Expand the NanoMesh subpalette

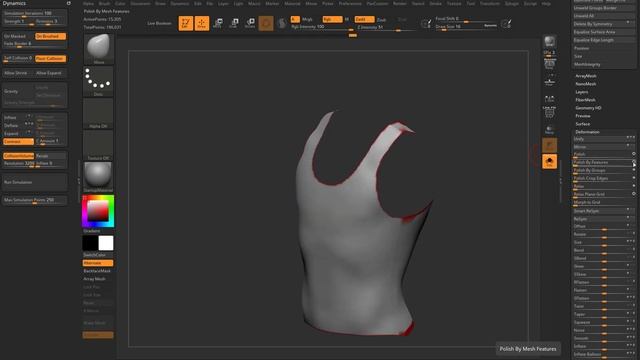pos(586,84)
